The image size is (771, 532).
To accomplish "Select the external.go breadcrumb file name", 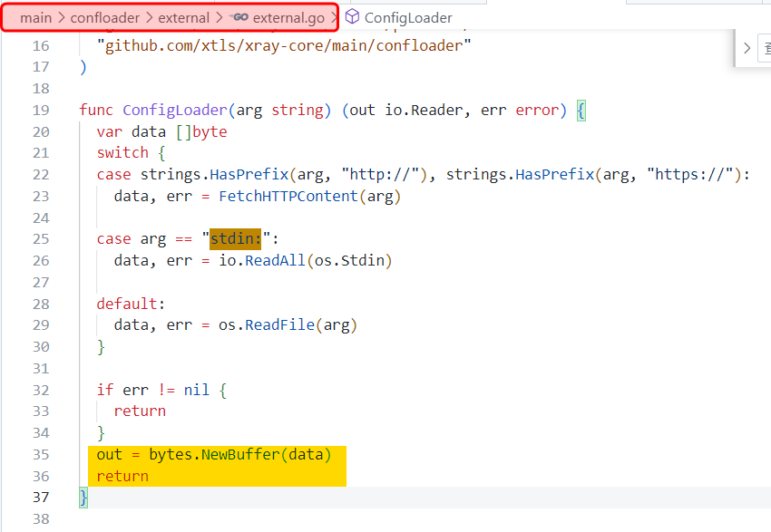I will pos(288,17).
